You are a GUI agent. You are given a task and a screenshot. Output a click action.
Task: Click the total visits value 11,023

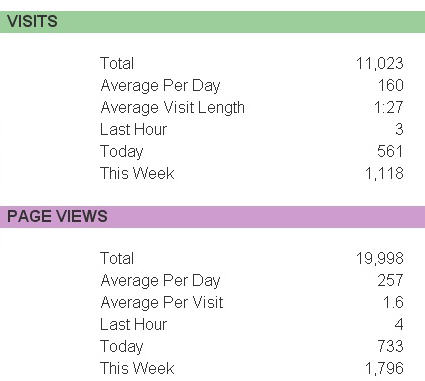[x=380, y=63]
